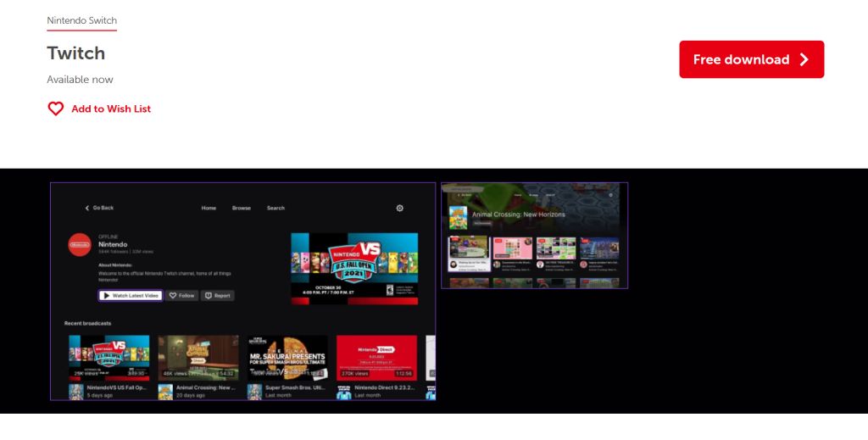868x440 pixels.
Task: Toggle Follow for the Nintendo channel
Action: [x=181, y=296]
